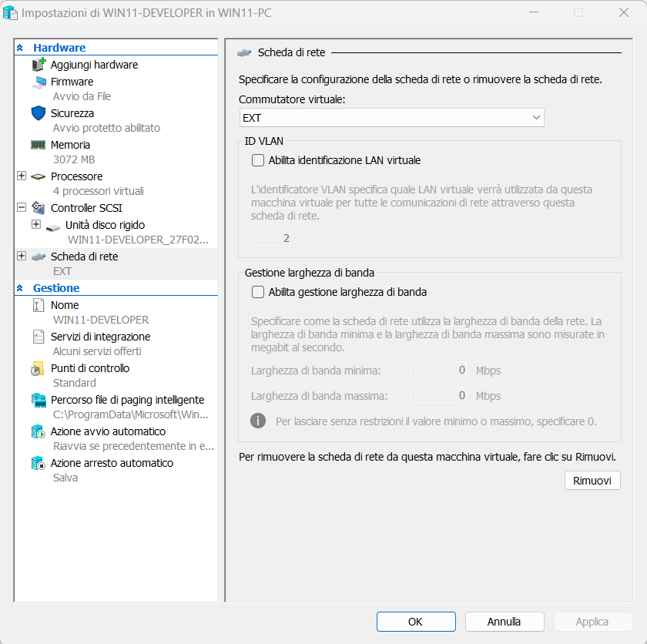Select the Memoria RAM chip icon
Image resolution: width=647 pixels, height=644 pixels.
click(x=39, y=145)
